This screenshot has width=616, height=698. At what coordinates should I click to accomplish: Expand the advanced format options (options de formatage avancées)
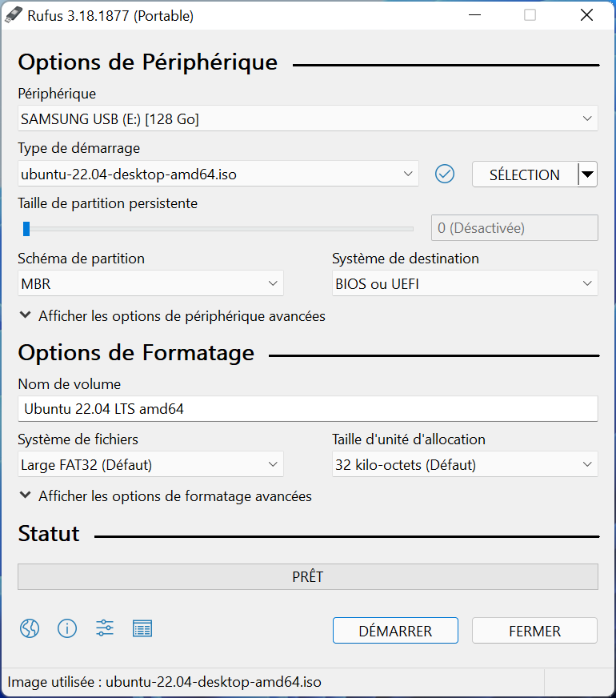pos(166,496)
